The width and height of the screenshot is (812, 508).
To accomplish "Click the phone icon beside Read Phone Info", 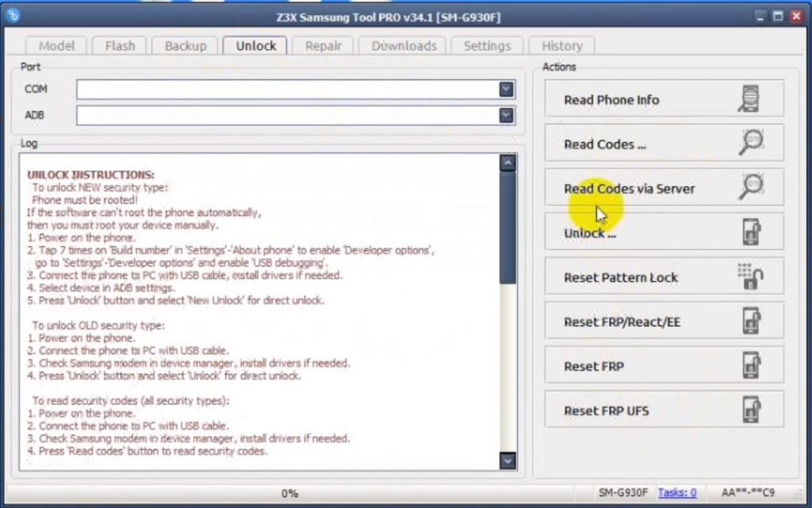I will coord(749,99).
